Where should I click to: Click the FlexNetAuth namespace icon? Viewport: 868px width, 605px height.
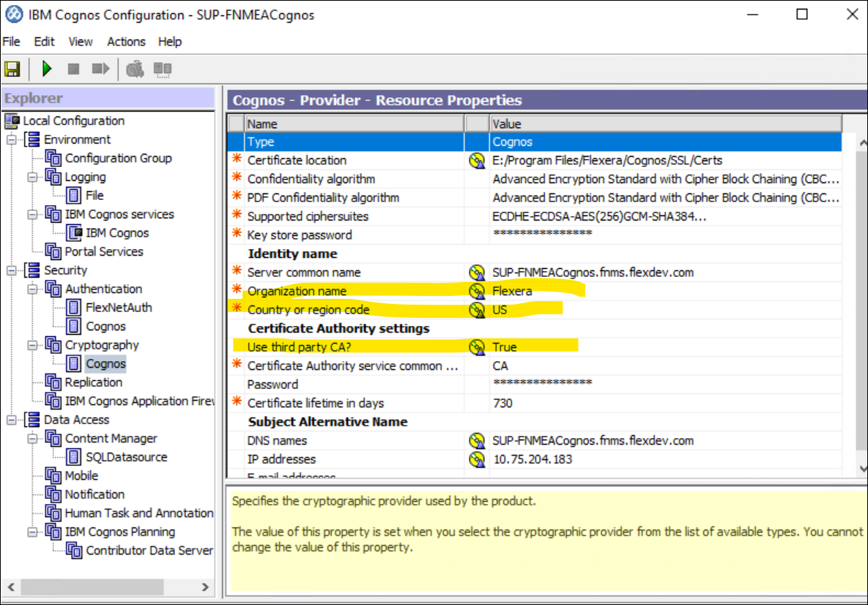[x=74, y=308]
